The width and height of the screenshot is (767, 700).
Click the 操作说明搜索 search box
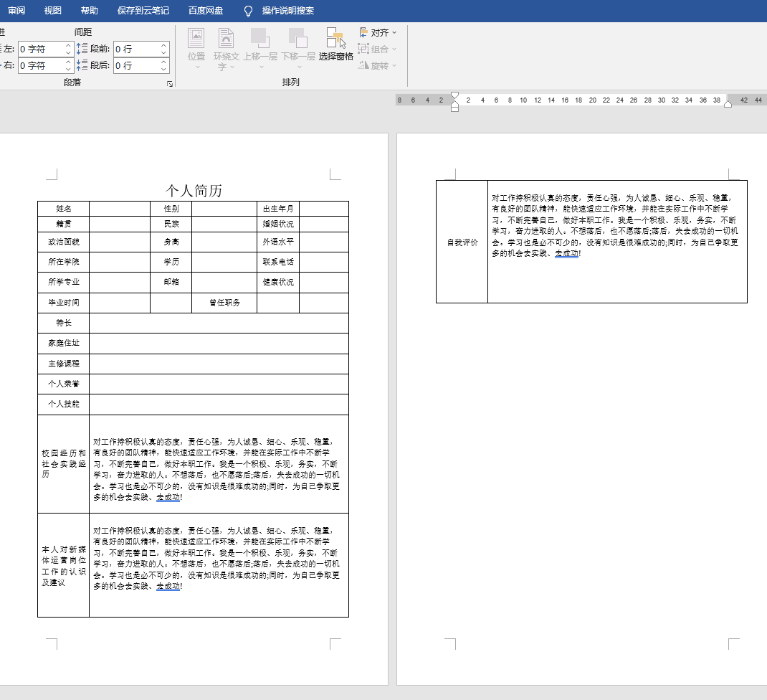point(288,10)
